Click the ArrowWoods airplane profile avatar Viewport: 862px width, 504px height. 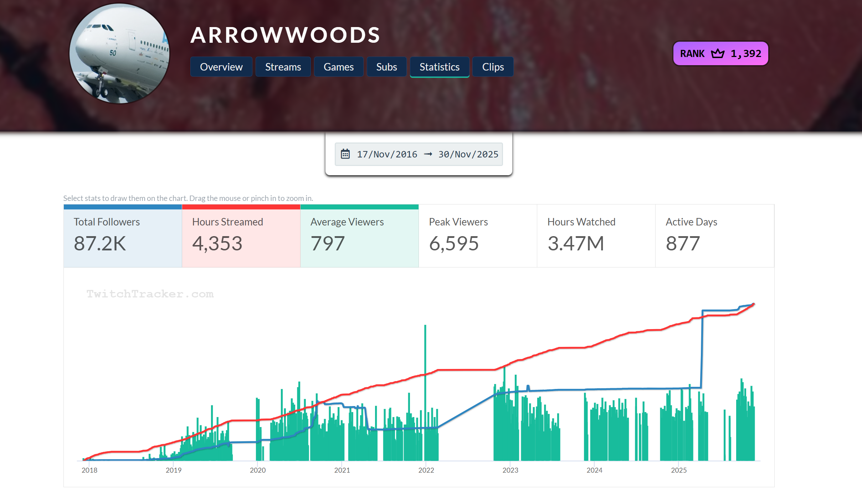119,54
